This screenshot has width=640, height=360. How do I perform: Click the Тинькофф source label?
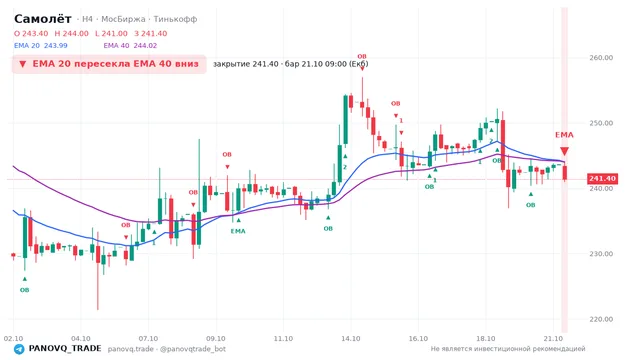pos(176,19)
